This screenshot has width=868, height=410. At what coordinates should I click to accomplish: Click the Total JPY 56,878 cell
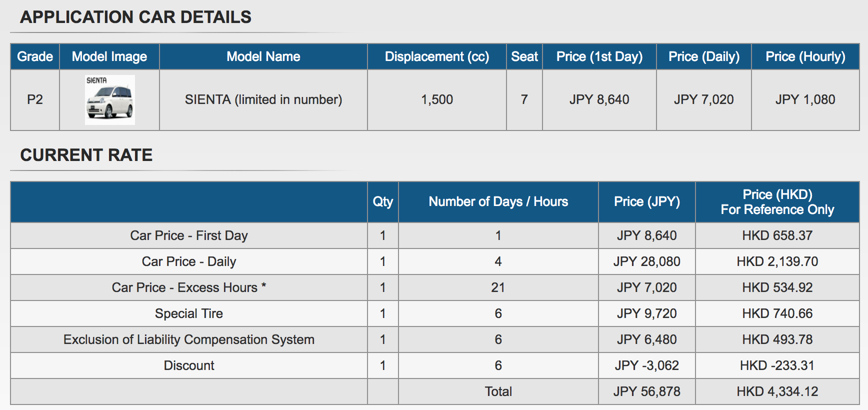point(647,391)
